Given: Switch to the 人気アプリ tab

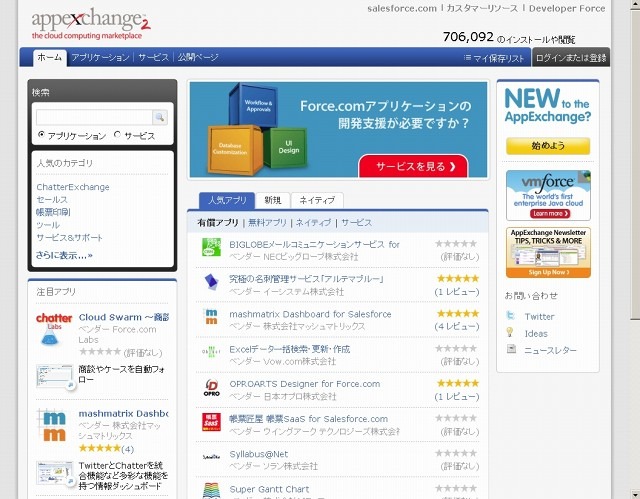Looking at the screenshot, I should 227,200.
